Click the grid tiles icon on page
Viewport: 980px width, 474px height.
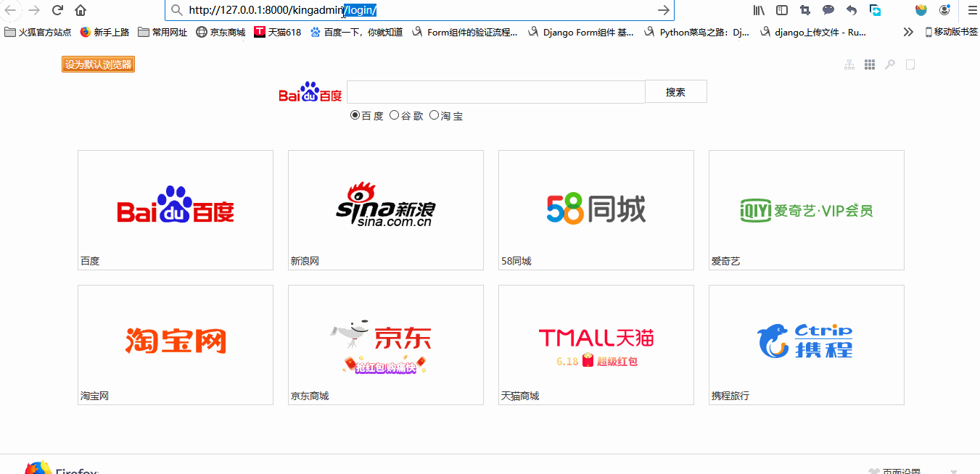(x=870, y=65)
